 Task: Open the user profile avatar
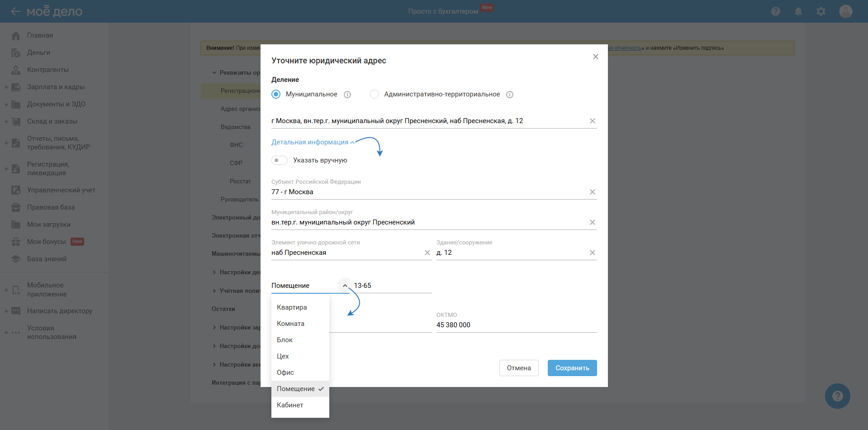(846, 11)
